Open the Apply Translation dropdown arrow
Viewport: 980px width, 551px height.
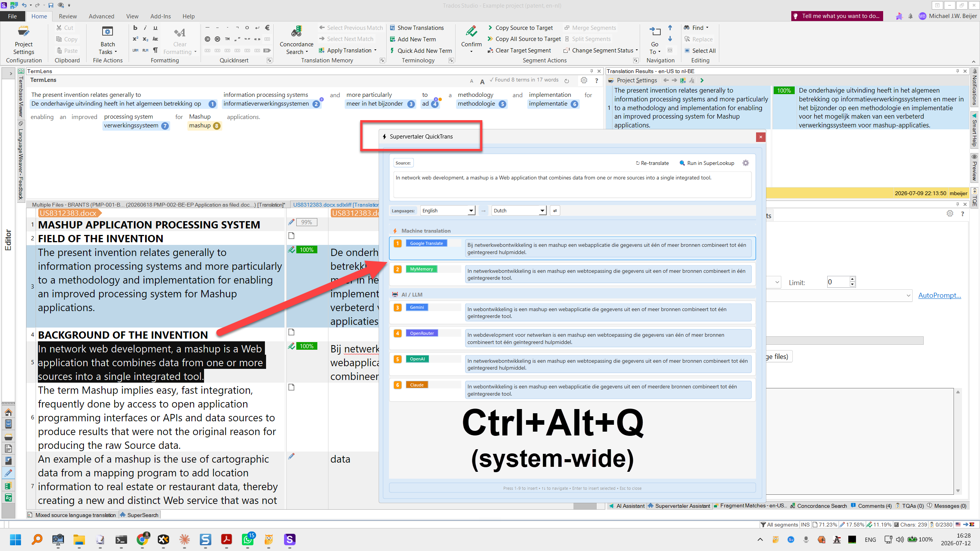pyautogui.click(x=375, y=51)
